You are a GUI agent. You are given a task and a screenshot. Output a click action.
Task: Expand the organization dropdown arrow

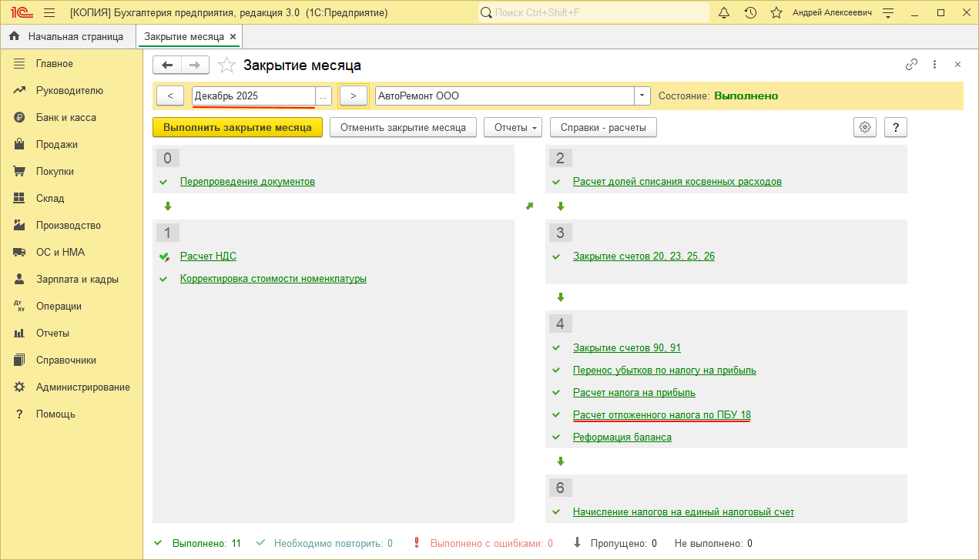tap(642, 96)
